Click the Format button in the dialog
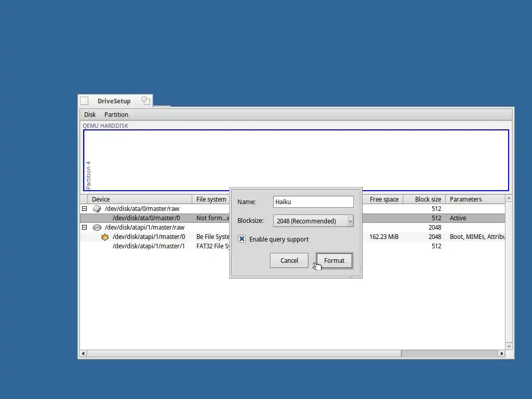Viewport: 532px width, 399px height. pos(334,261)
